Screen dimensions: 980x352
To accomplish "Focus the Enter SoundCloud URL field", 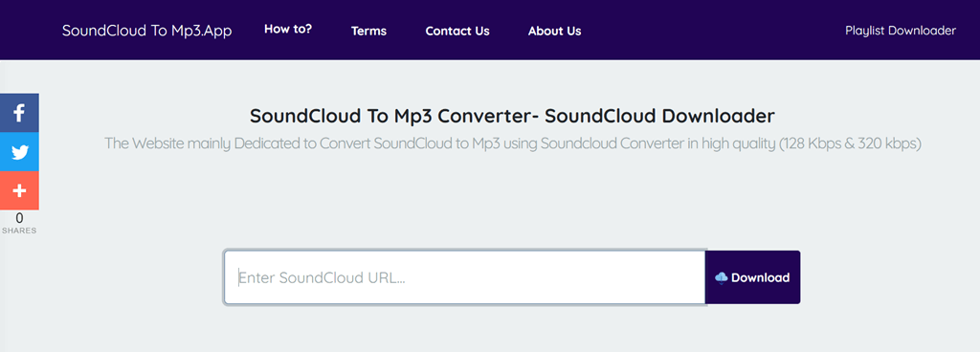I will click(x=465, y=277).
